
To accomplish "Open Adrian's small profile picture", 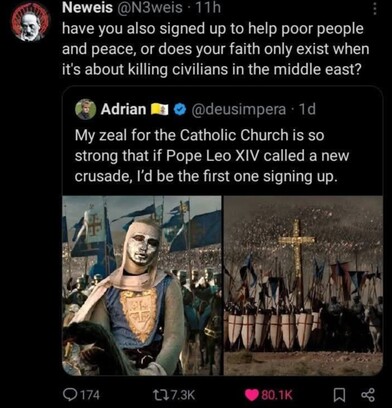I will coord(85,109).
